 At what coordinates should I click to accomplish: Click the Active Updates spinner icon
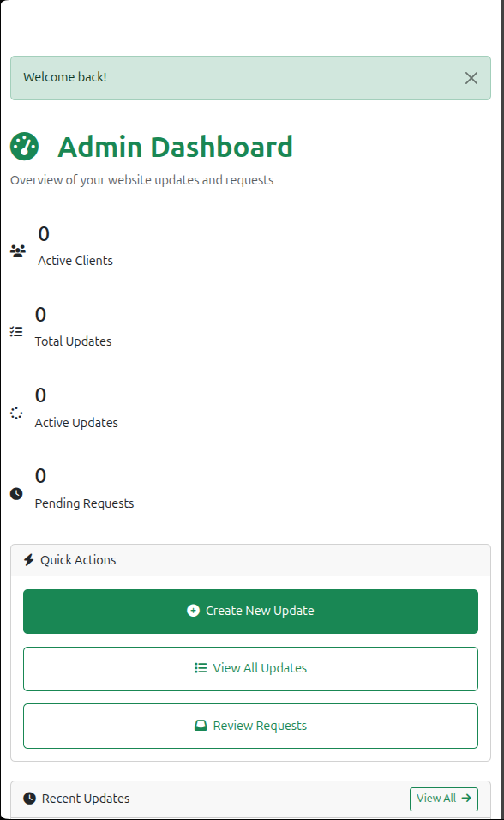click(16, 413)
